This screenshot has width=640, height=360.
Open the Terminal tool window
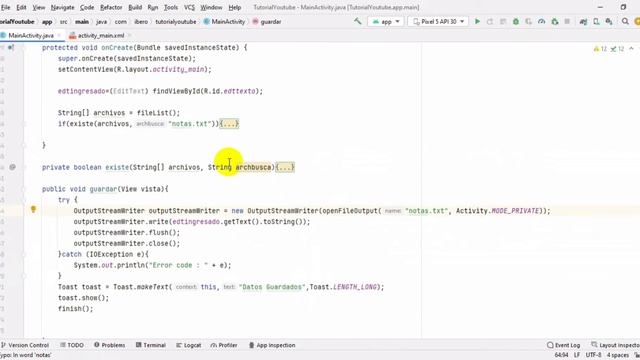pyautogui.click(x=151, y=345)
